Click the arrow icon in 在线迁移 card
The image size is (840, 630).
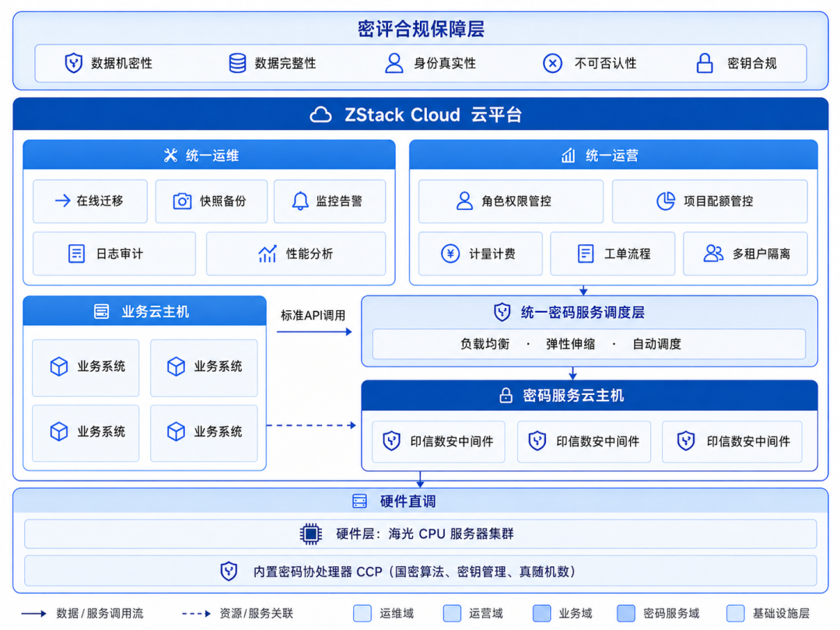click(63, 201)
